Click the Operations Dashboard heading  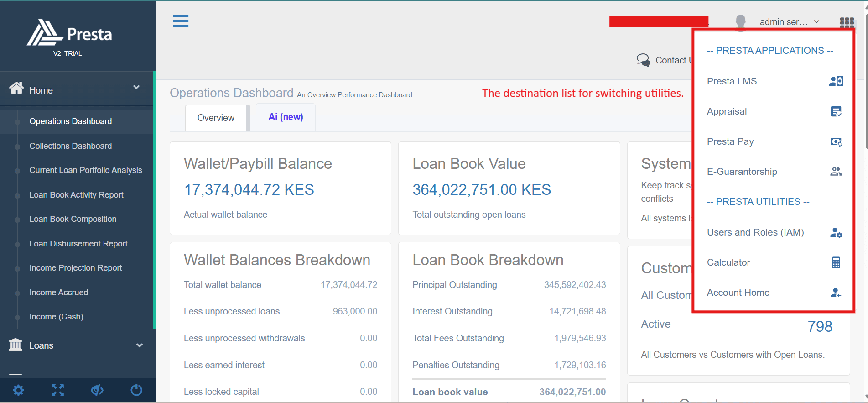pyautogui.click(x=231, y=93)
